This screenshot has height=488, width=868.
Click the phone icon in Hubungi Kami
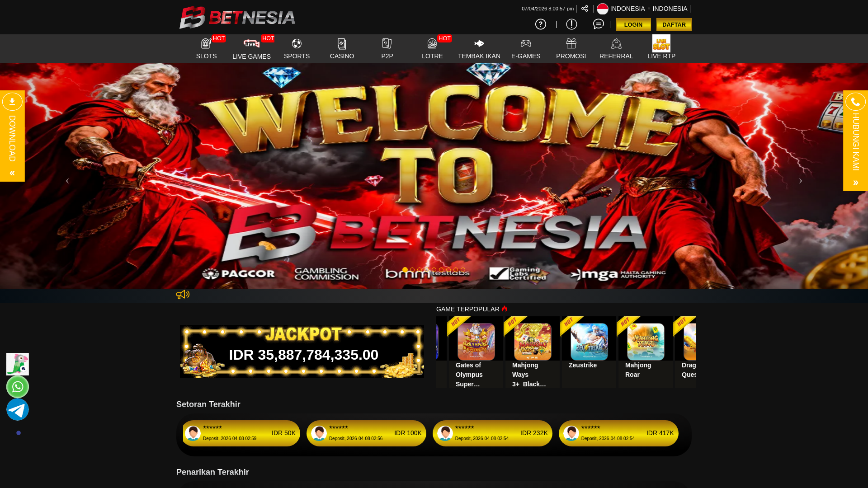[855, 102]
